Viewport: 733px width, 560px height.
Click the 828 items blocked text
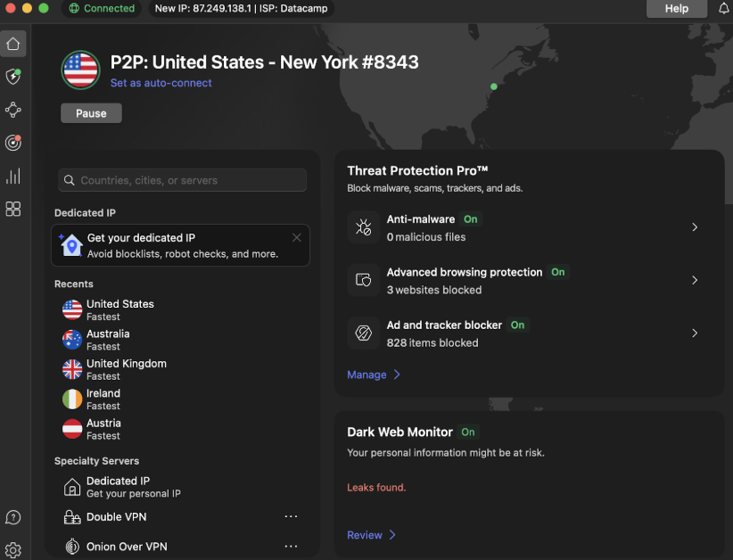click(432, 342)
